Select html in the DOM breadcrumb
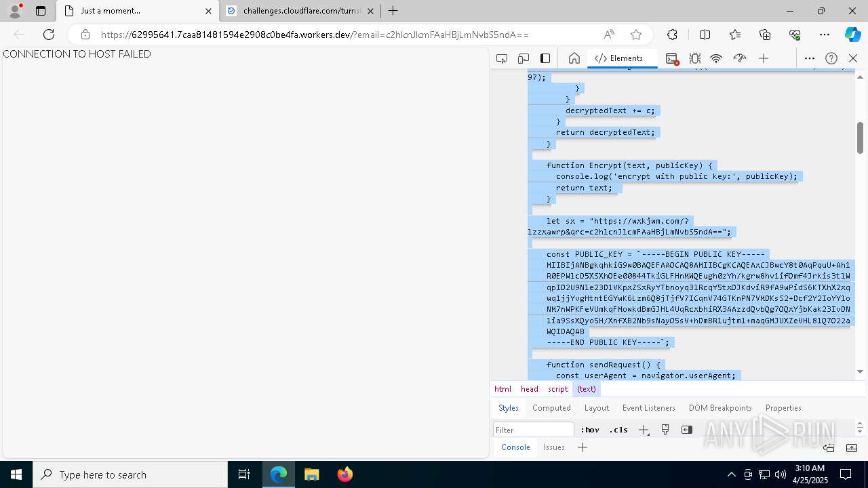 click(x=502, y=389)
